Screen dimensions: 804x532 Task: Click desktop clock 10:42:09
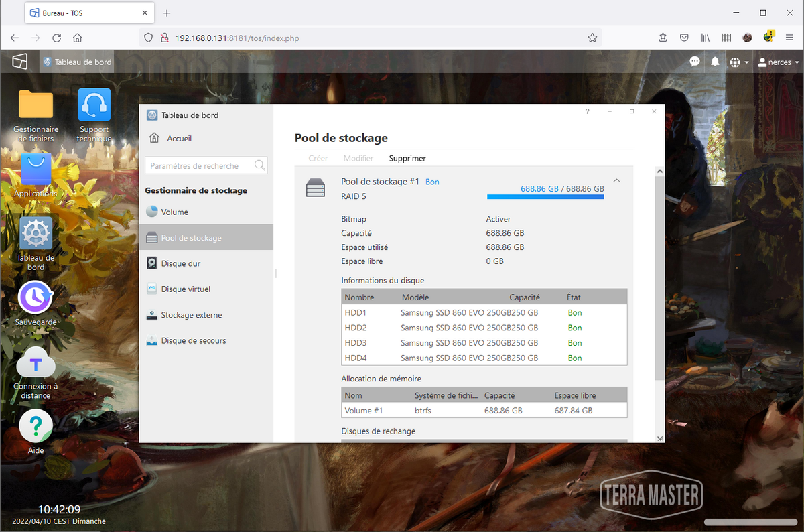coord(59,509)
